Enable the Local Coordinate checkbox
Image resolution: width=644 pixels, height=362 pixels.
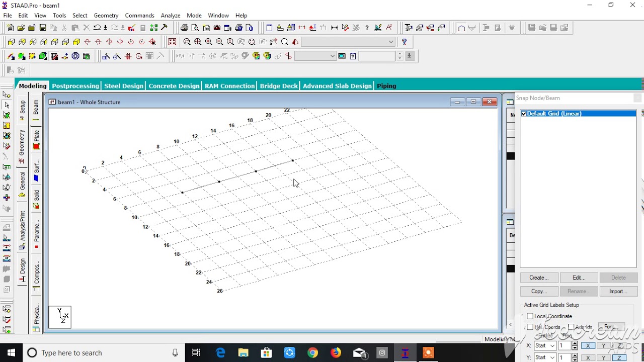530,316
